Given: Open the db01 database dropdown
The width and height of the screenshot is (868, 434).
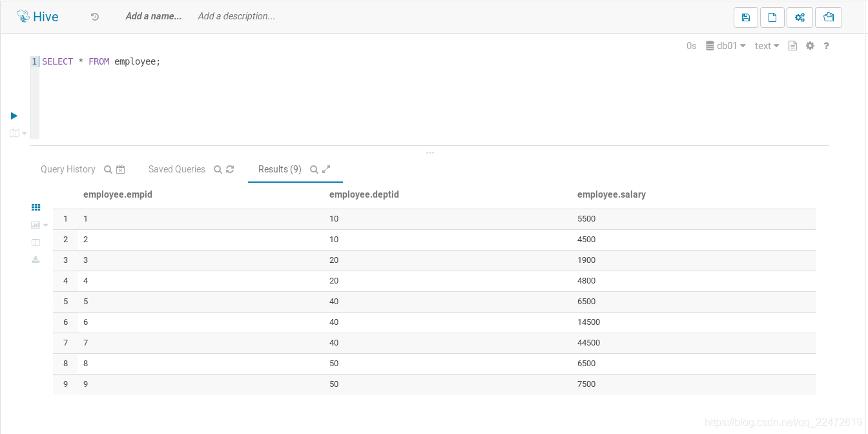Looking at the screenshot, I should (x=725, y=46).
